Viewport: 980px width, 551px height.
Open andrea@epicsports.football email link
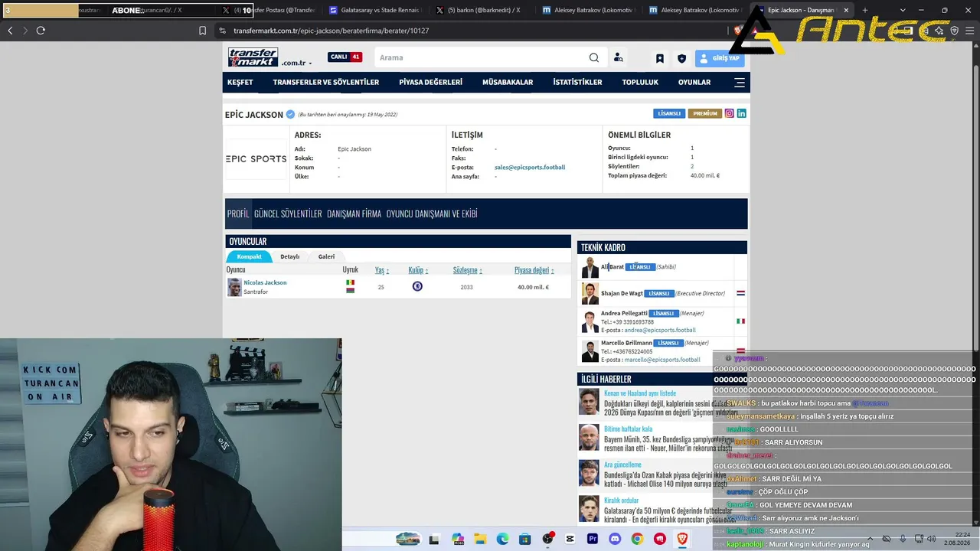(660, 331)
